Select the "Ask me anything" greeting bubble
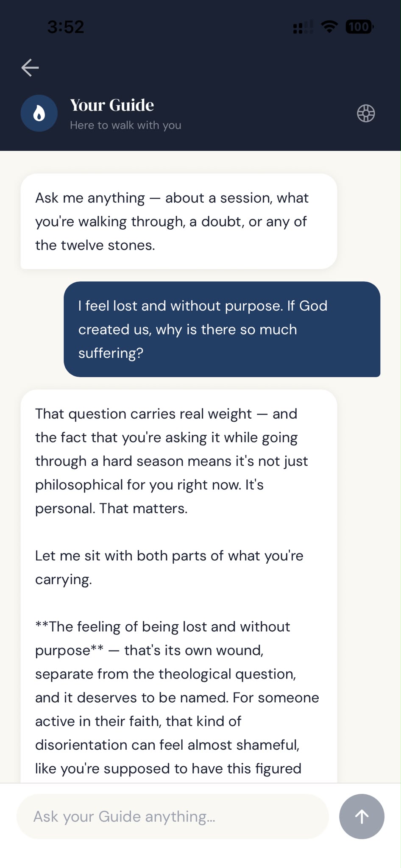 pos(179,221)
